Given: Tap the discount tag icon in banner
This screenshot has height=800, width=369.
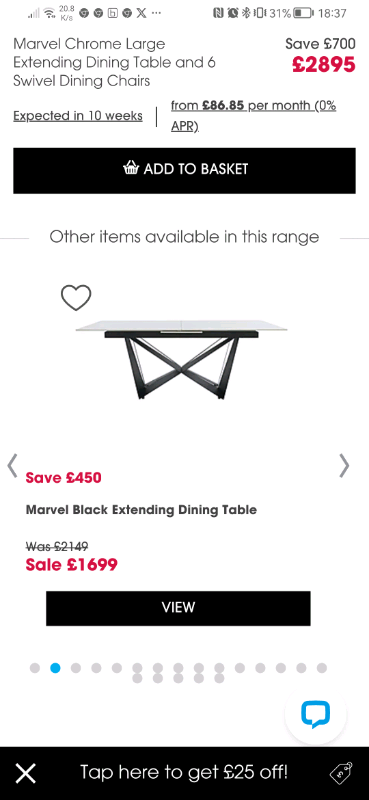Looking at the screenshot, I should [x=341, y=772].
